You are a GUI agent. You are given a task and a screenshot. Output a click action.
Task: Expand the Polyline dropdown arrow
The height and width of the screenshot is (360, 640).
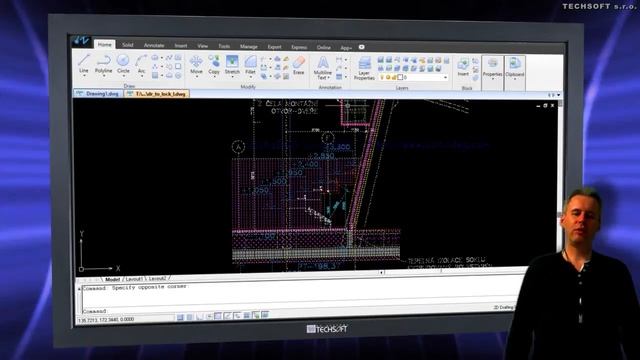click(104, 76)
